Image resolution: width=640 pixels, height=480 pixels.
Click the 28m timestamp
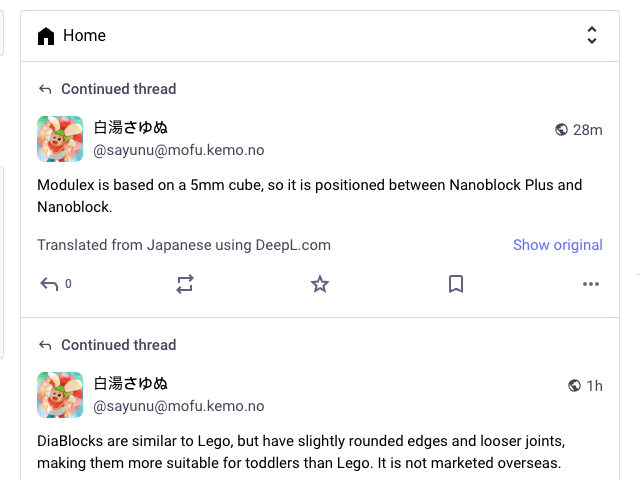587,130
